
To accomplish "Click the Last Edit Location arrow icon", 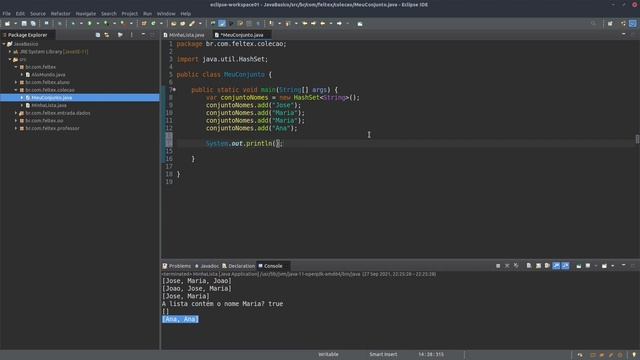I will pos(304,24).
